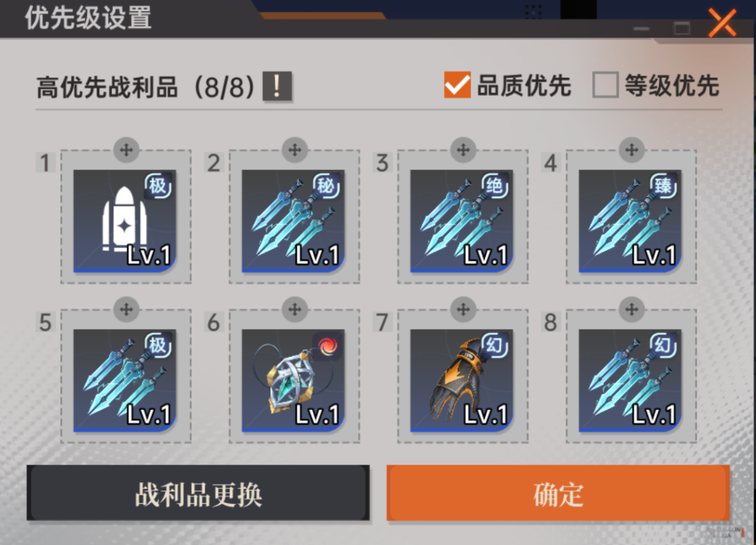This screenshot has width=756, height=545.
Task: Click the move handle above slot 1
Action: (126, 150)
